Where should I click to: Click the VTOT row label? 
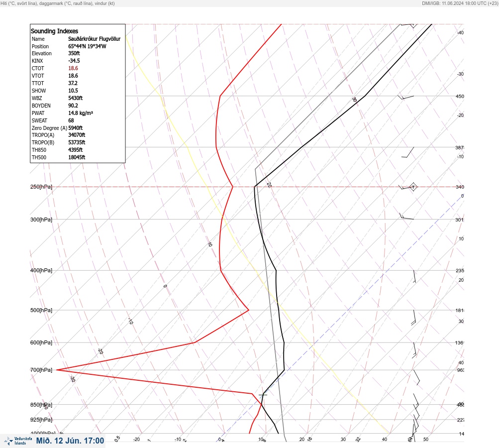click(x=38, y=76)
